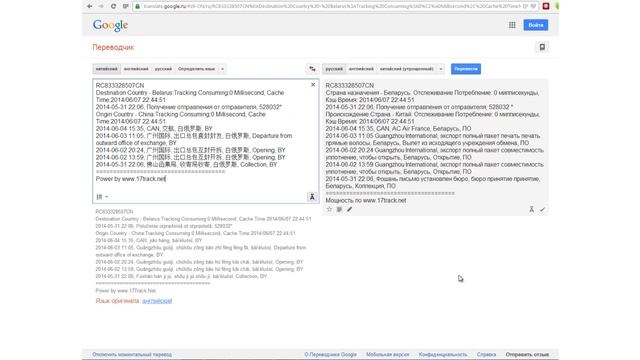Screen dimensions: 640x360
Task: Select китайский (упрощенный) target language
Action: tap(407, 69)
